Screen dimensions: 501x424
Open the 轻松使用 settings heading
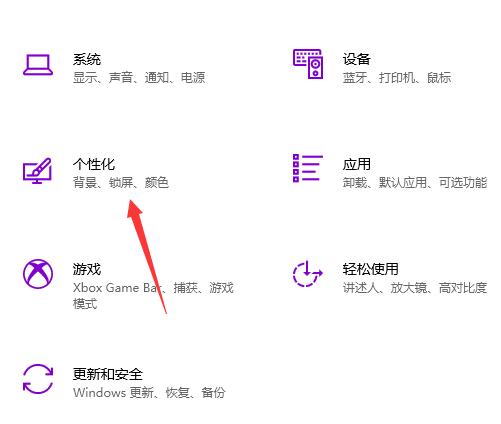pyautogui.click(x=371, y=269)
